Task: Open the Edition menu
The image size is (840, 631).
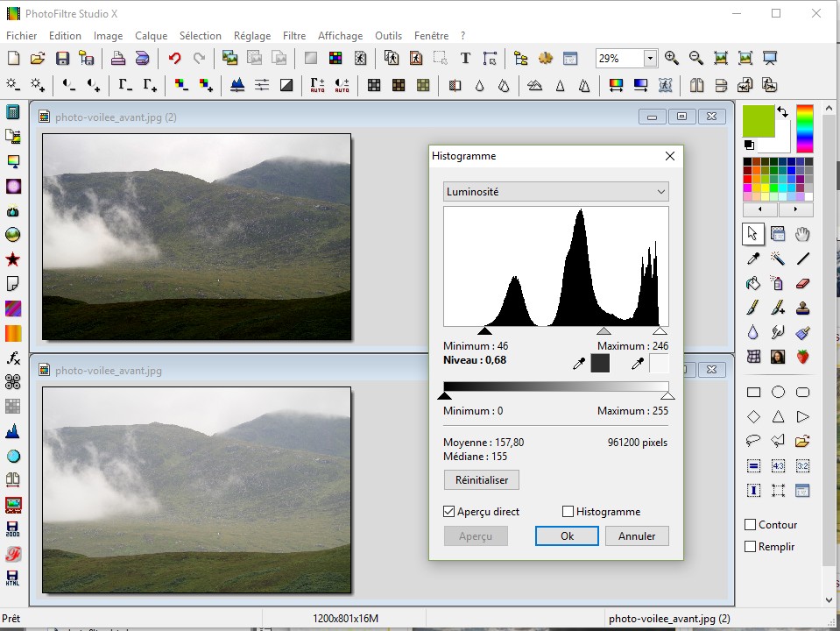Action: point(65,35)
